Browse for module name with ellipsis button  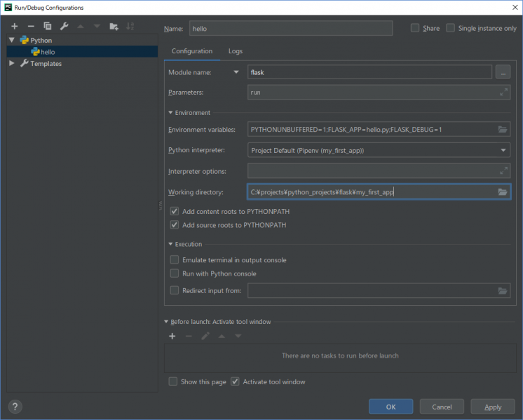503,72
